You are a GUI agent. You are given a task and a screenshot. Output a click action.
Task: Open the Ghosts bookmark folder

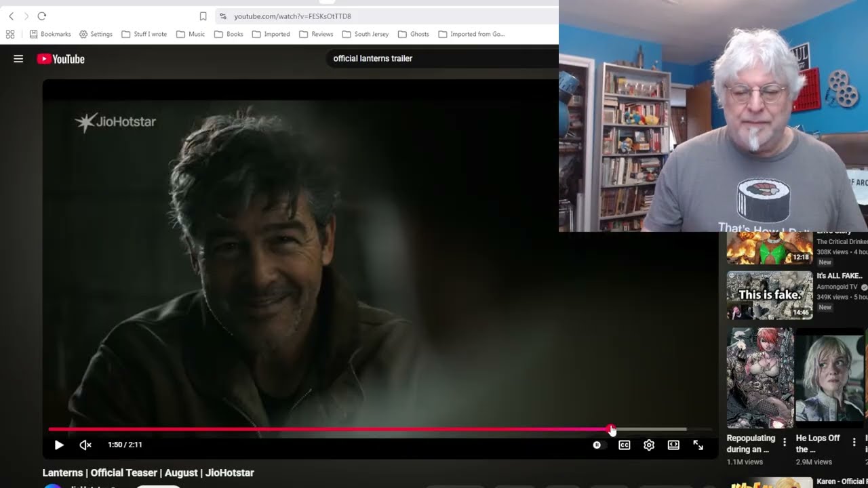[x=414, y=34]
